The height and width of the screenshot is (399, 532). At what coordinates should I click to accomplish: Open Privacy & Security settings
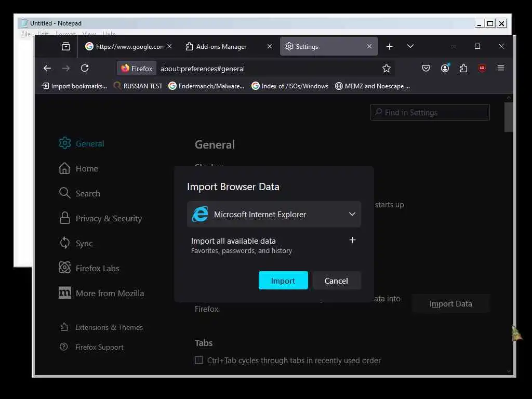tap(100, 219)
